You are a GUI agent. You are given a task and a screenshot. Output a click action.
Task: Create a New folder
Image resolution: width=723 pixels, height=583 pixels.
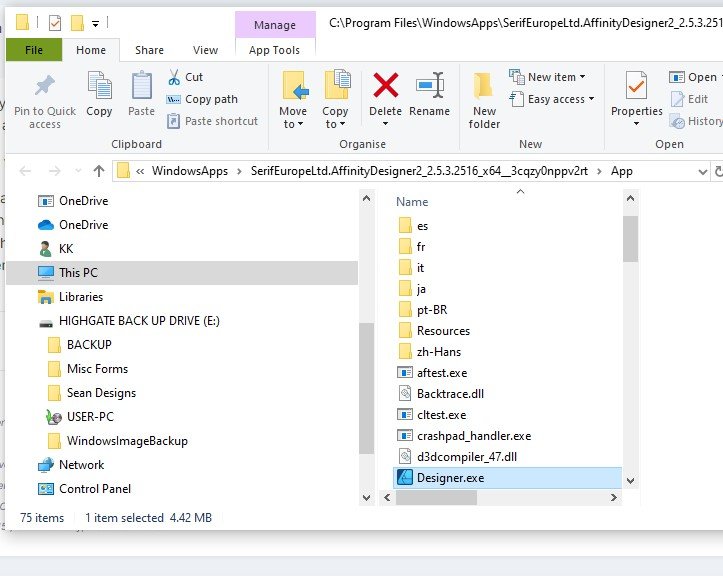click(484, 100)
